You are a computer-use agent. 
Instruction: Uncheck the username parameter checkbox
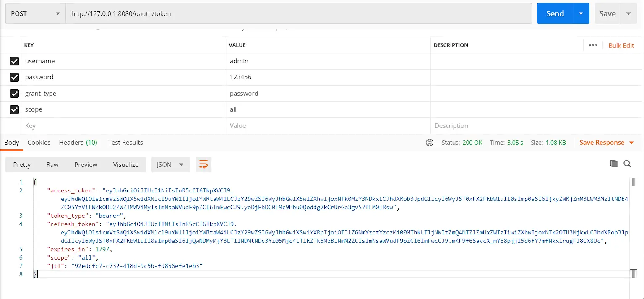click(x=15, y=61)
